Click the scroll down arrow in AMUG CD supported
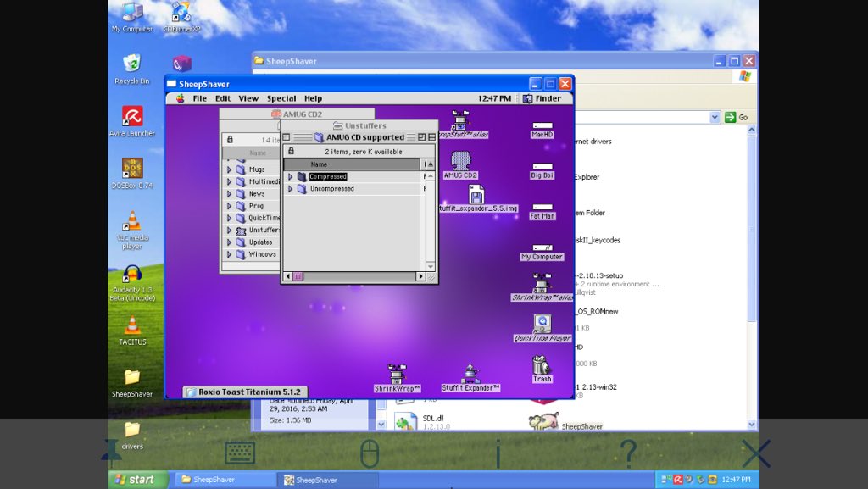Screen dimensions: 868x489 pyautogui.click(x=431, y=267)
